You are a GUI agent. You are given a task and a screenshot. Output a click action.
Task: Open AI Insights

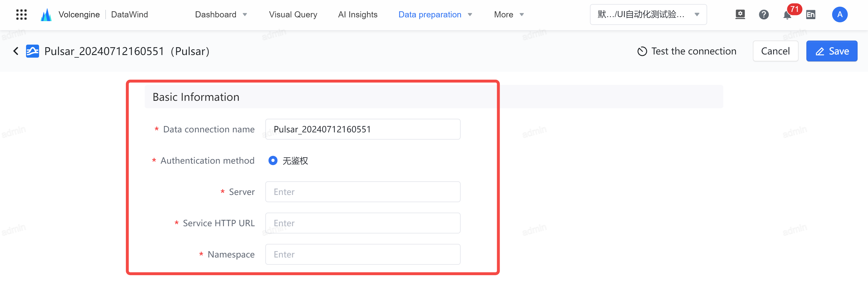coord(358,14)
